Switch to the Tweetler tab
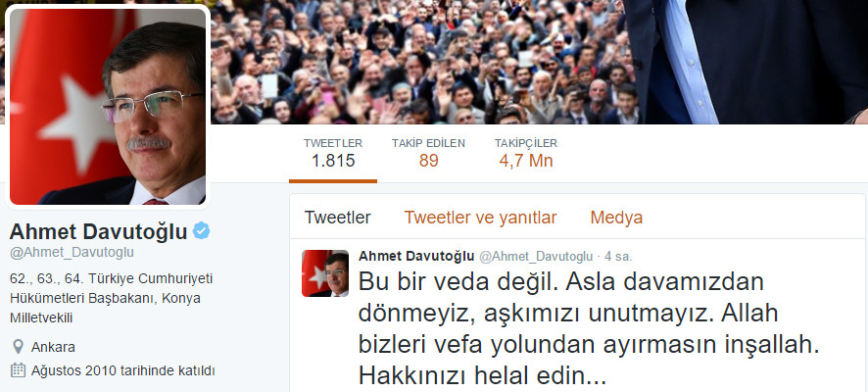 click(x=338, y=218)
